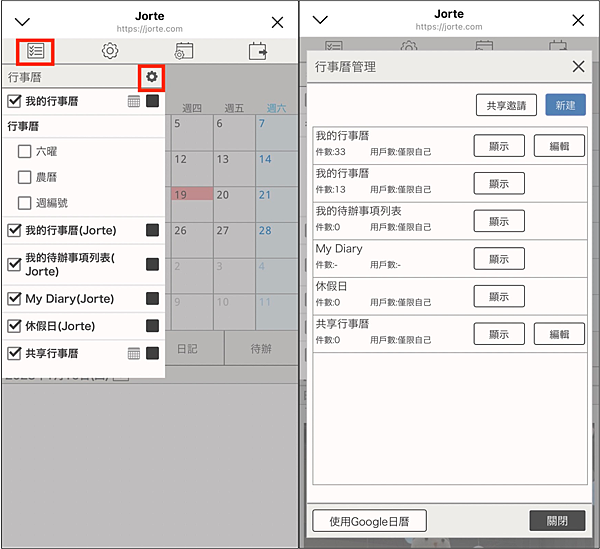600x549 pixels.
Task: Click 顯示 for 休假日
Action: pyautogui.click(x=499, y=296)
